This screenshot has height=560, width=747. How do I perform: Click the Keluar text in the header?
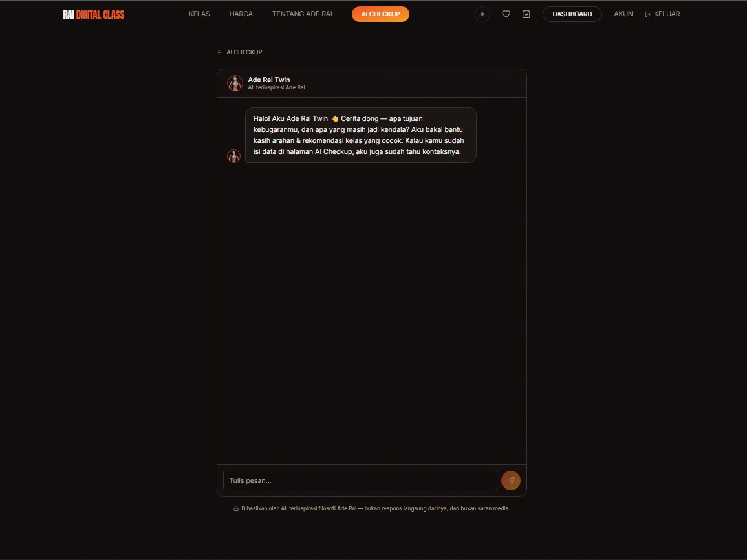(667, 14)
